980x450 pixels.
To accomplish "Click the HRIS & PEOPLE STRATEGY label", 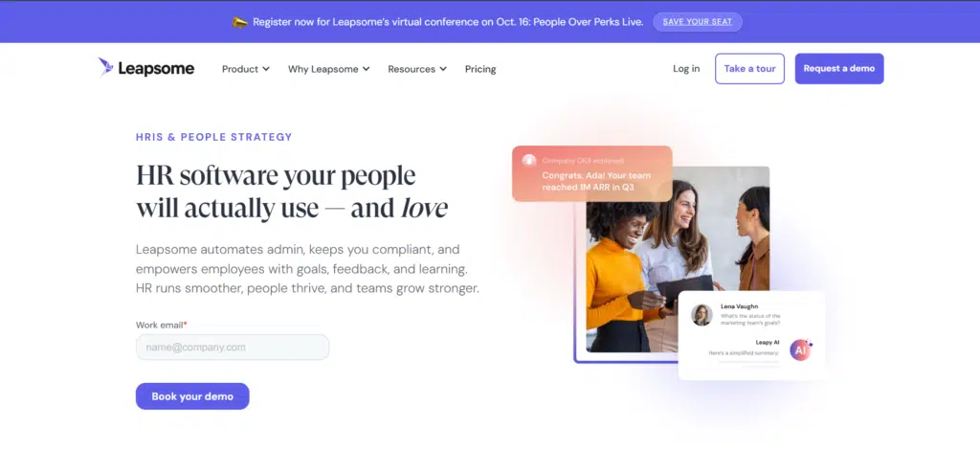I will pyautogui.click(x=213, y=137).
